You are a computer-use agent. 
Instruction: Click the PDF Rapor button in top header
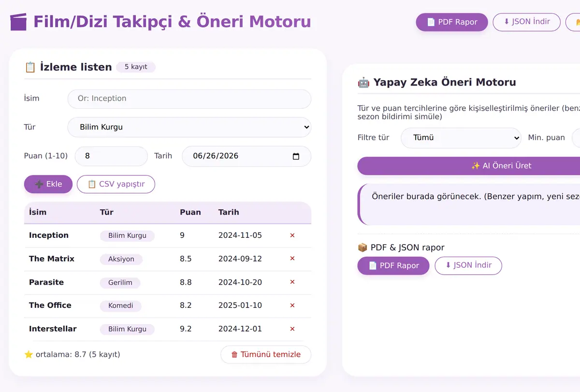452,22
